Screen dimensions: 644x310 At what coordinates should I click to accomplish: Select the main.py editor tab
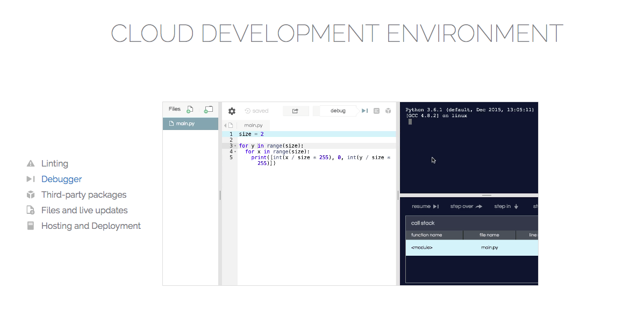click(x=253, y=125)
